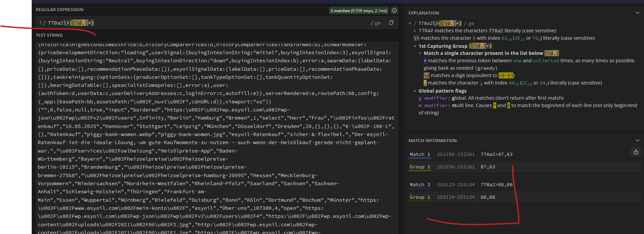
Task: Copy the regular expression with the copy icon
Action: point(391,23)
